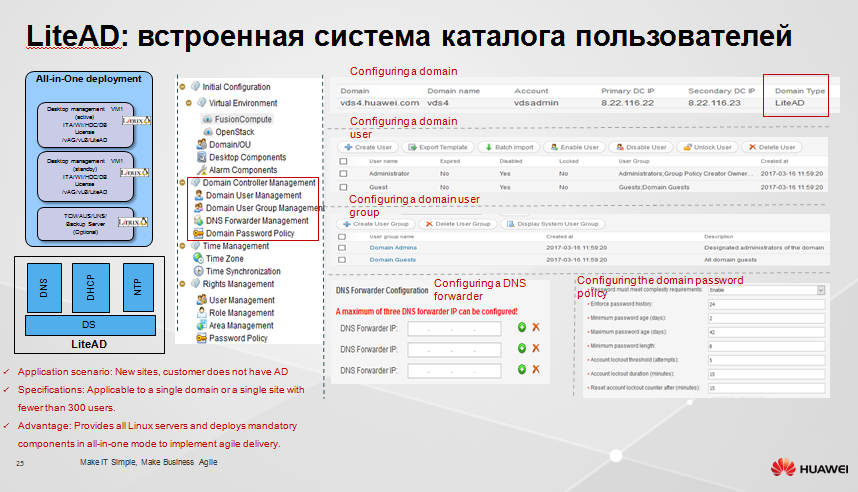Click the Virtual Environment shield icon
This screenshot has height=492, width=858.
[x=202, y=102]
